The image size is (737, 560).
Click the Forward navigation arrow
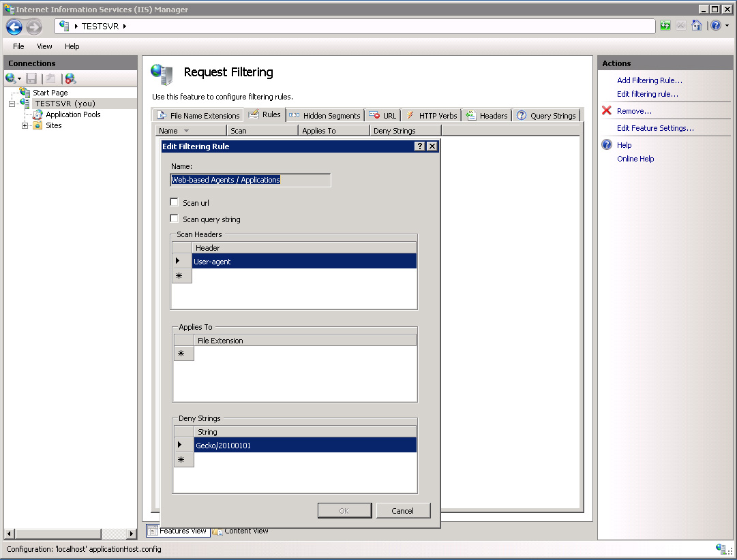click(x=34, y=27)
